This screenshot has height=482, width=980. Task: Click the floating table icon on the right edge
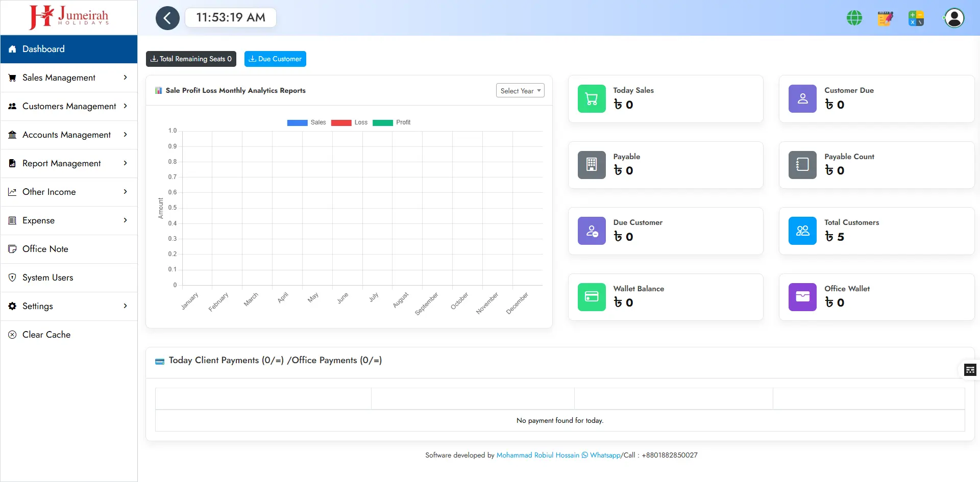pos(970,369)
